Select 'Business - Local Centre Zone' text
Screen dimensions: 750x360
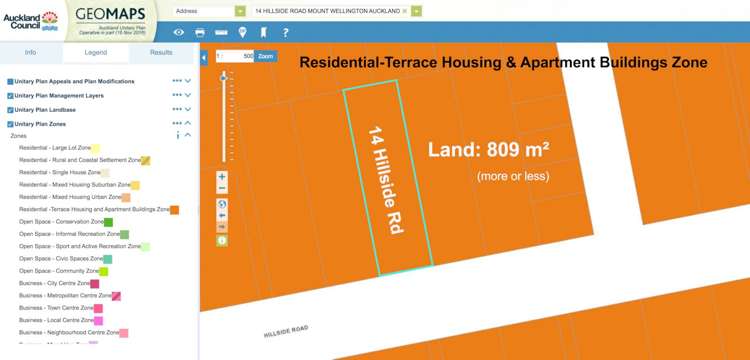click(x=56, y=320)
